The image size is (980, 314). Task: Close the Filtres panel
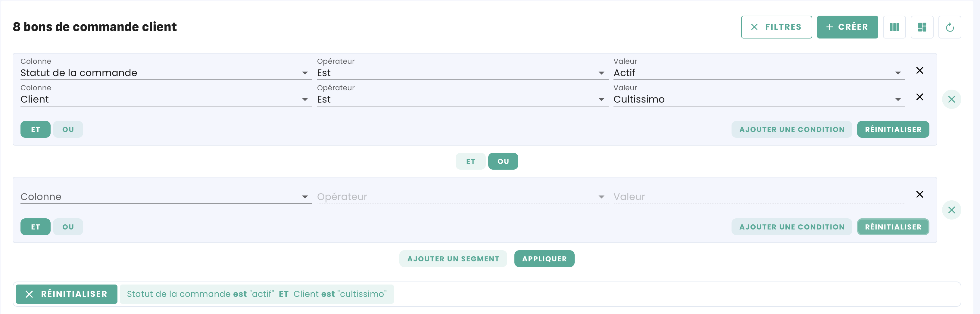(x=776, y=27)
